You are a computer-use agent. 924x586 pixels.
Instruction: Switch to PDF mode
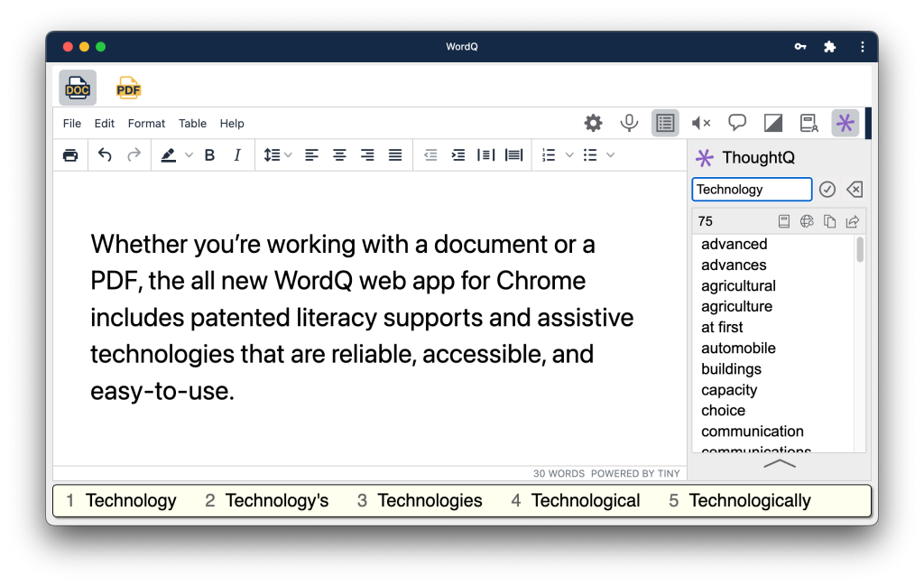tap(128, 88)
